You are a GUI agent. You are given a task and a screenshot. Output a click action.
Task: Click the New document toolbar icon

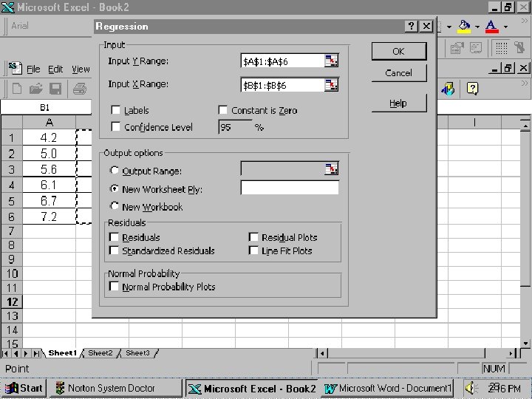[16, 89]
